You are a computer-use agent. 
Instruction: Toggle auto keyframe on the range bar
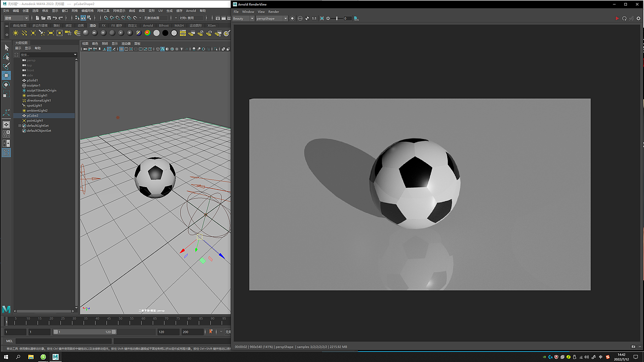pyautogui.click(x=211, y=332)
